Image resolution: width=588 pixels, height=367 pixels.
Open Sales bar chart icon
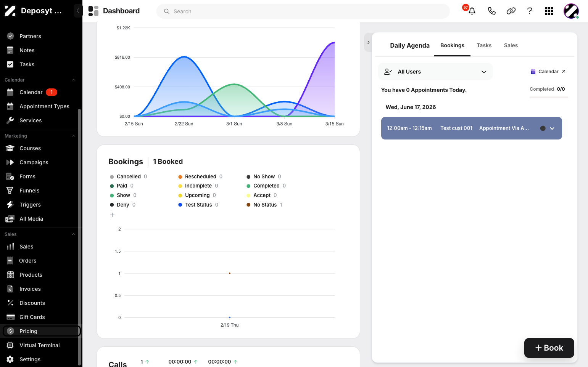coord(10,247)
